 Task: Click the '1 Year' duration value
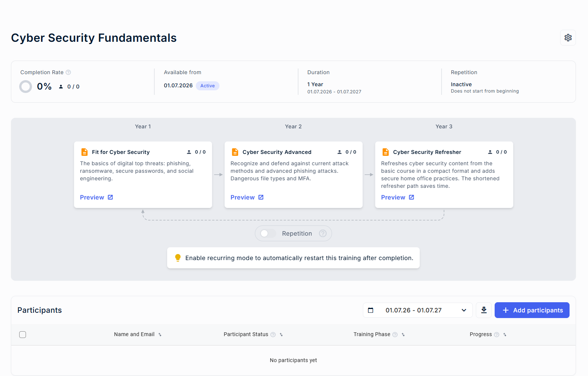click(315, 84)
